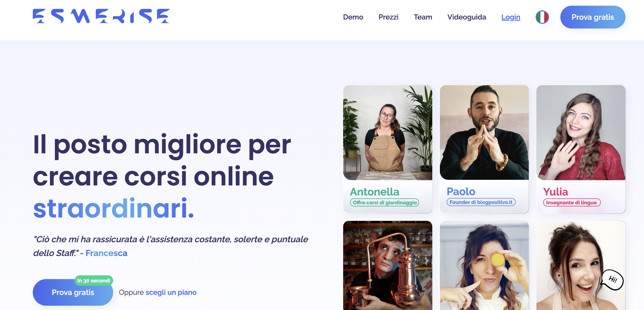Image resolution: width=644 pixels, height=310 pixels.
Task: Click the Login link
Action: pyautogui.click(x=510, y=17)
